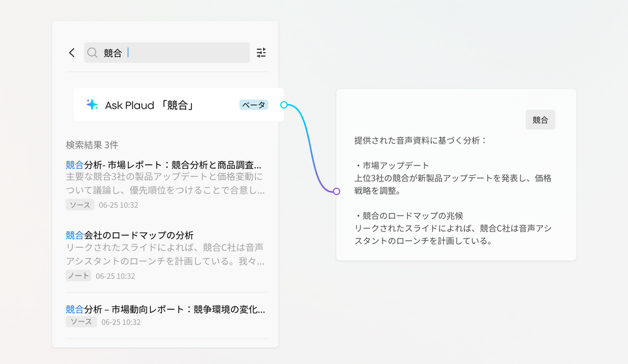Image resolution: width=628 pixels, height=364 pixels.
Task: Click the 競合 query chip in answer panel
Action: tap(540, 120)
